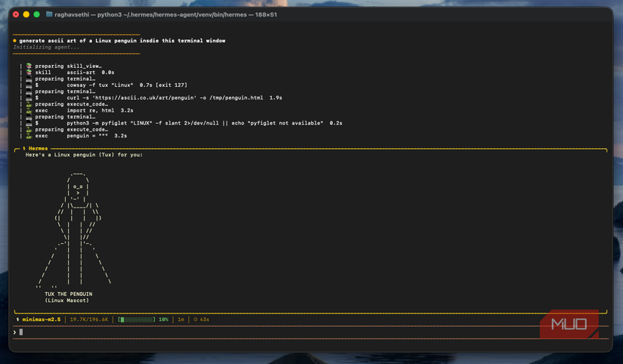This screenshot has height=364, width=623.
Task: Click the '1m' status bar entry
Action: [180, 319]
